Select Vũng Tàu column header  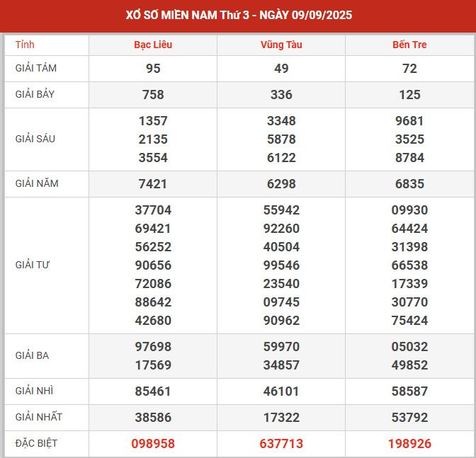(x=281, y=45)
